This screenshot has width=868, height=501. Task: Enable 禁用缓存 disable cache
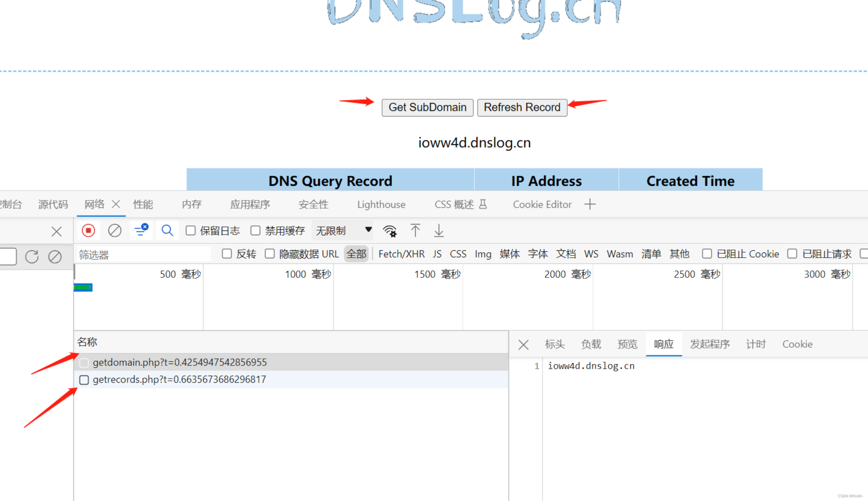[255, 231]
